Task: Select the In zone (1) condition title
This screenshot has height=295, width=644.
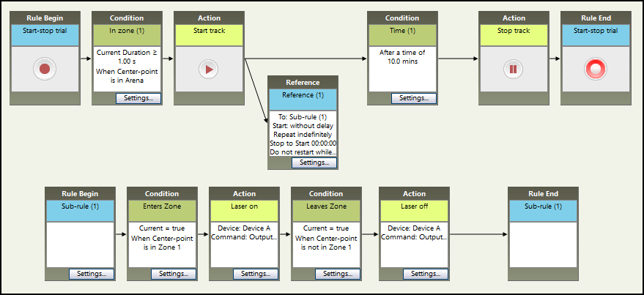Action: coord(127,30)
